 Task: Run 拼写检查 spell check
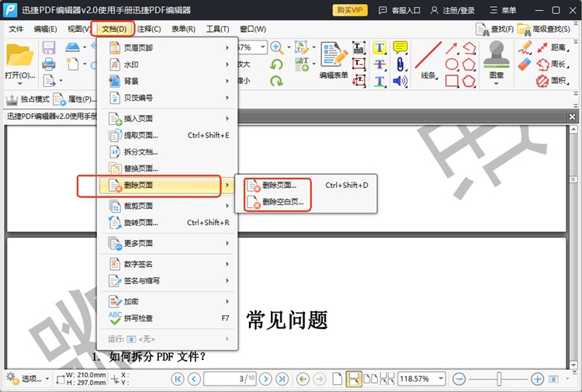point(167,318)
